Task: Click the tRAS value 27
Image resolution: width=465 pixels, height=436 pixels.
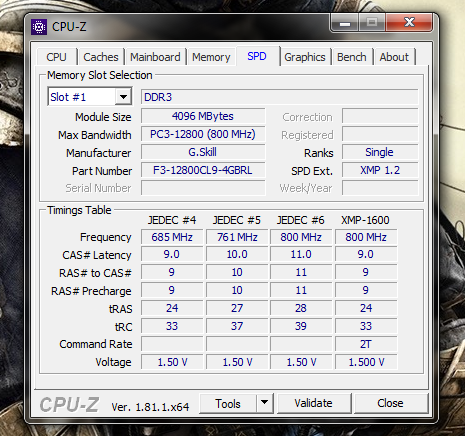Action: tap(237, 308)
